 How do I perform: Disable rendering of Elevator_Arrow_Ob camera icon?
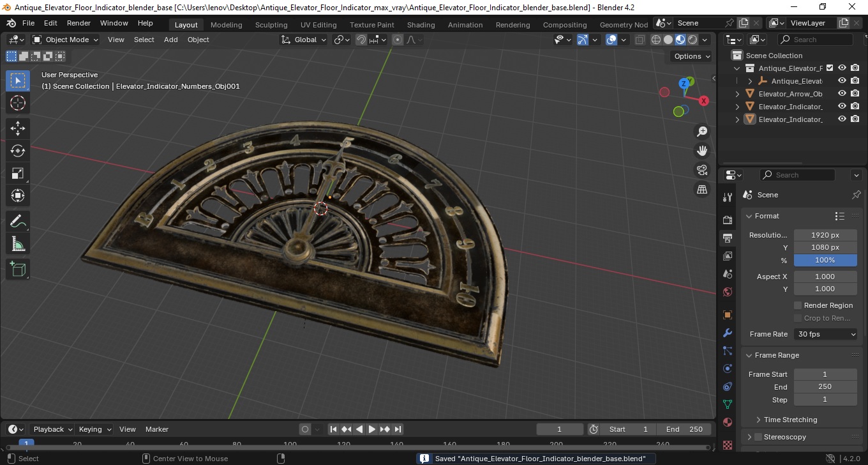[855, 94]
